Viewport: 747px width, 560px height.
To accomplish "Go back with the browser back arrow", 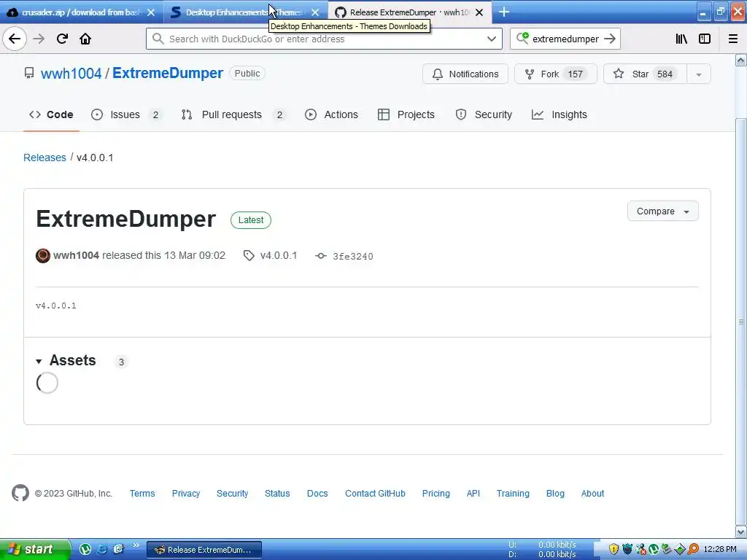I will (15, 39).
